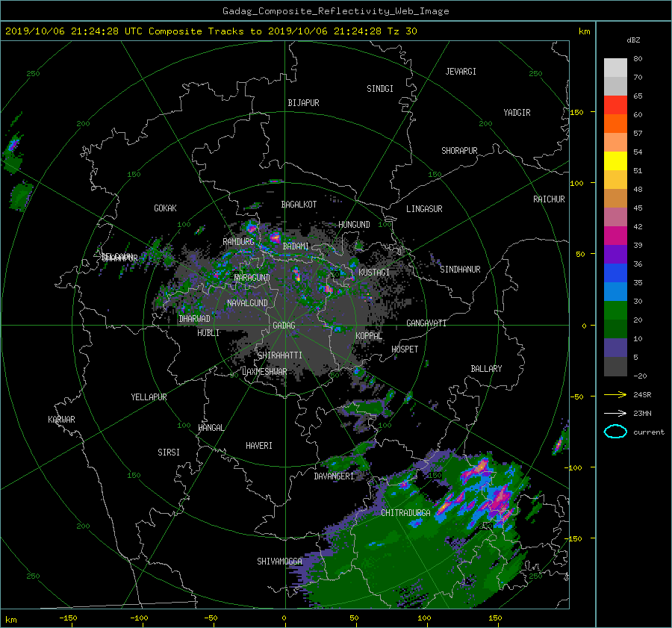Click the SHIVAMOGGA city label
This screenshot has width=672, height=628.
(279, 562)
